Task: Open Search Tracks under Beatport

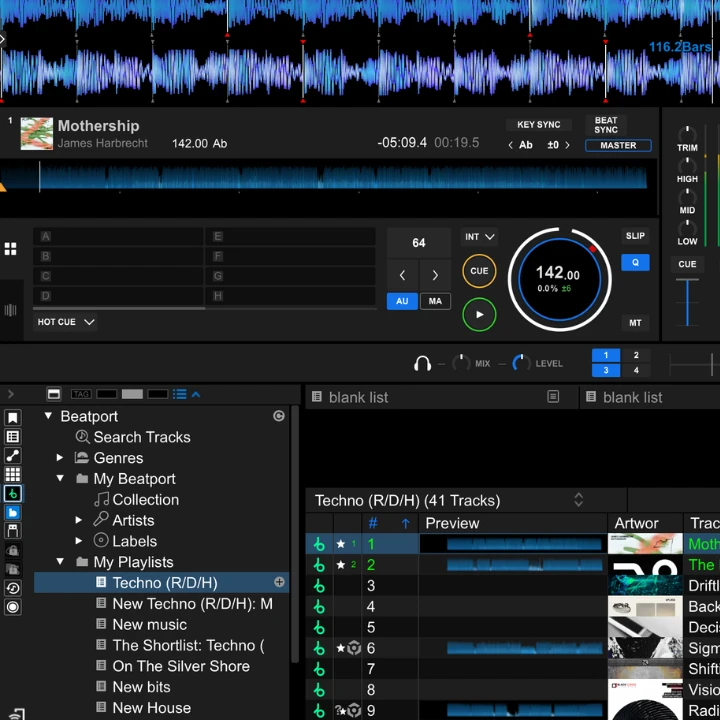Action: (141, 437)
